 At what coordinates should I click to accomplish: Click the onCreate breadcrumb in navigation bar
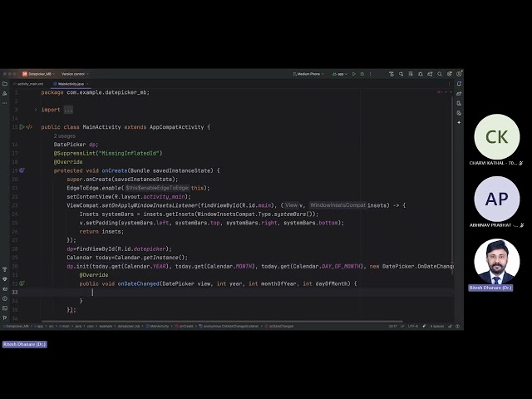point(185,326)
